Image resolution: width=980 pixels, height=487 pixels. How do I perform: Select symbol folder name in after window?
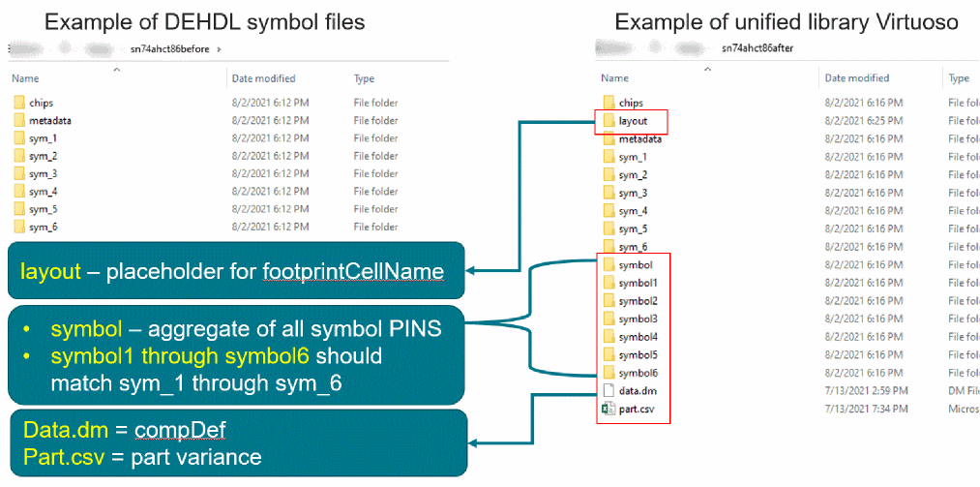(x=635, y=265)
